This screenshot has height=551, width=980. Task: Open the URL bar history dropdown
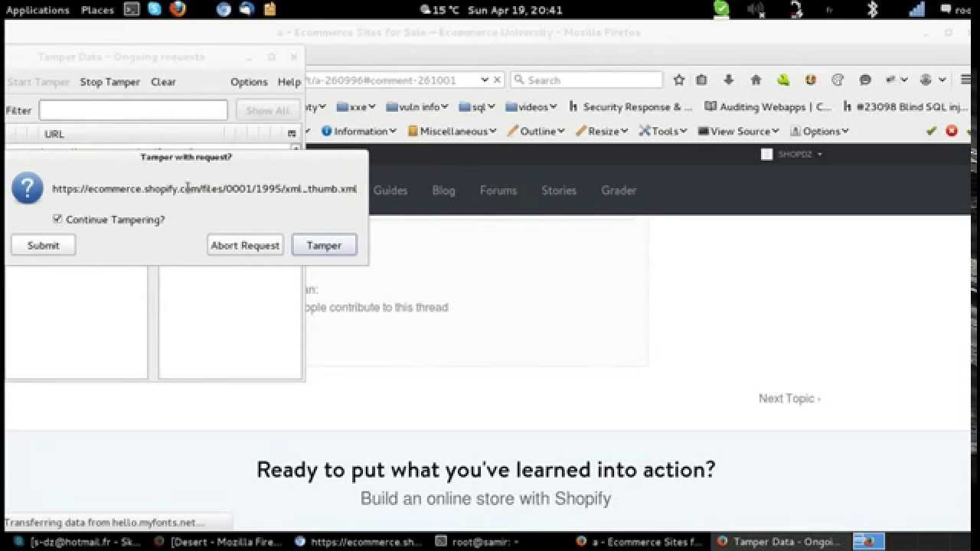(x=485, y=80)
